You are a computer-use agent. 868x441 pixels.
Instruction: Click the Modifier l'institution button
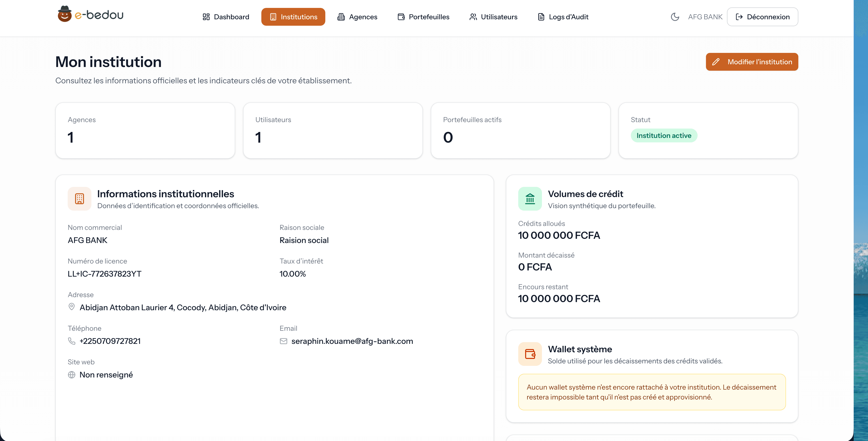pos(752,62)
